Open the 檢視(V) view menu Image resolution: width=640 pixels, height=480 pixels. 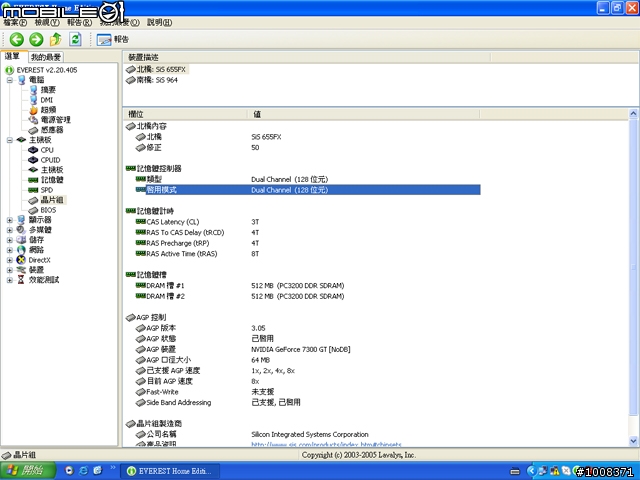point(47,22)
